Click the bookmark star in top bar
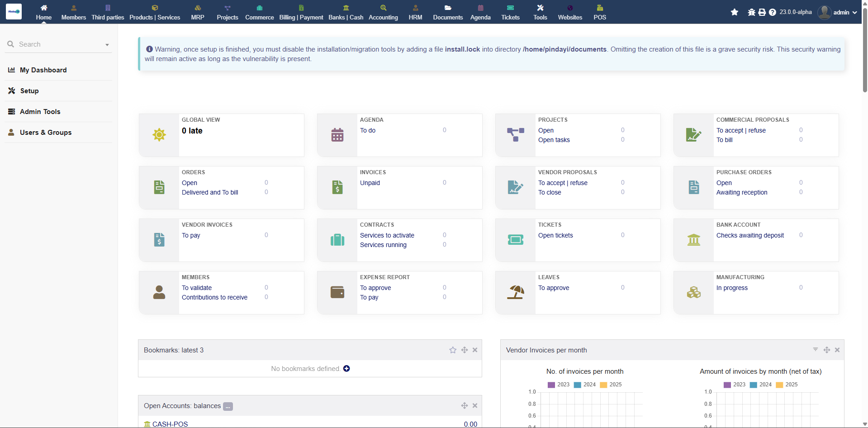 tap(735, 12)
